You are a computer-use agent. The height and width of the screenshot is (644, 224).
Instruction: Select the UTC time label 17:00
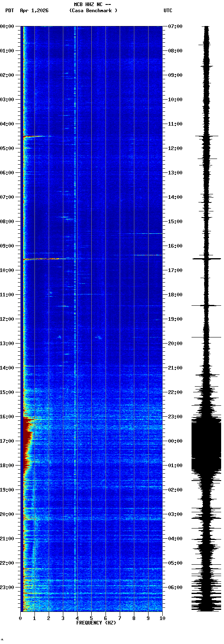(175, 270)
